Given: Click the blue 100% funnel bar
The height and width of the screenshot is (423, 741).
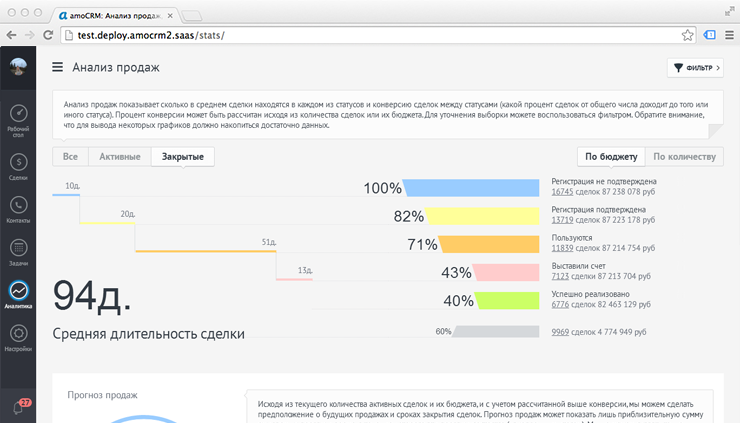Looking at the screenshot, I should (475, 188).
